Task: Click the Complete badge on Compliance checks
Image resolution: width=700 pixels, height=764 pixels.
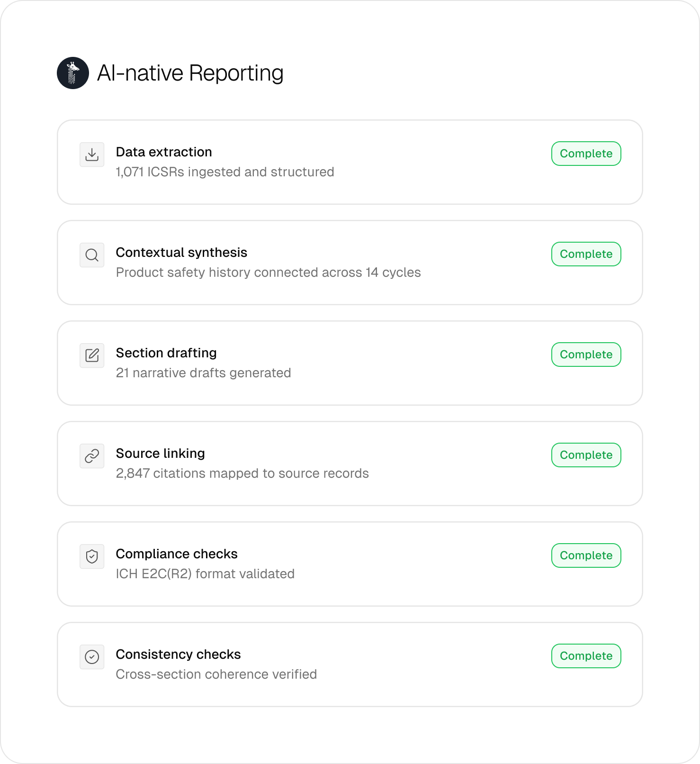Action: point(586,555)
